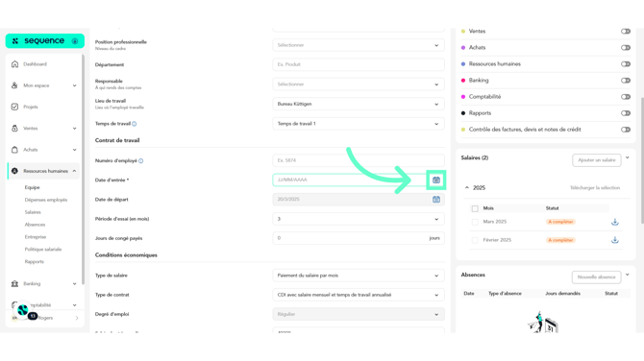Expand the Banking sidebar menu chevron
The image size is (644, 361).
74,284
